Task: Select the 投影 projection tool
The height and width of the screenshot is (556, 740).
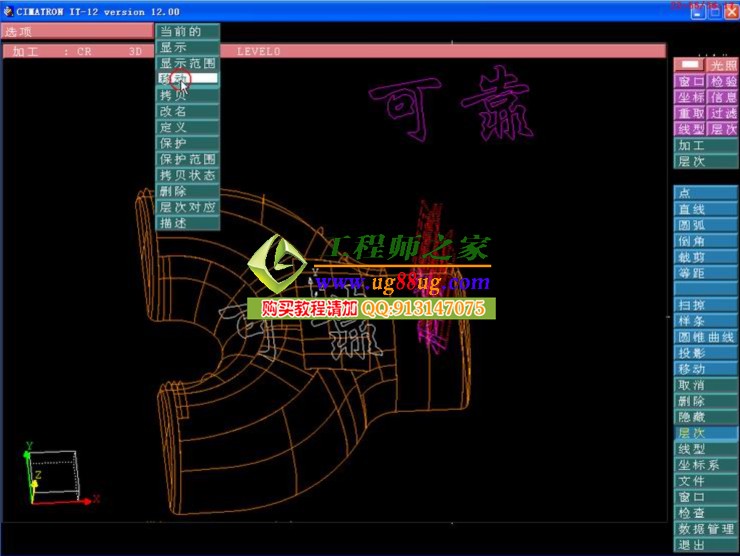Action: [706, 353]
